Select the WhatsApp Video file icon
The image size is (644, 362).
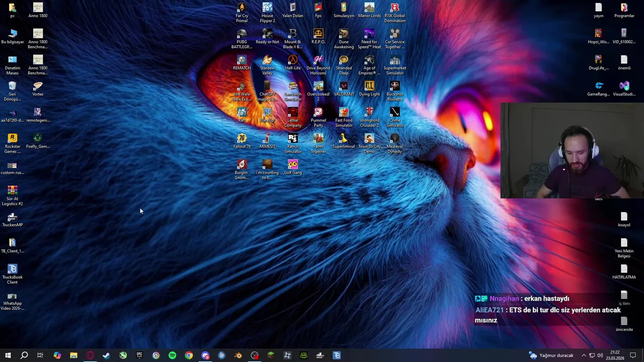[x=13, y=300]
